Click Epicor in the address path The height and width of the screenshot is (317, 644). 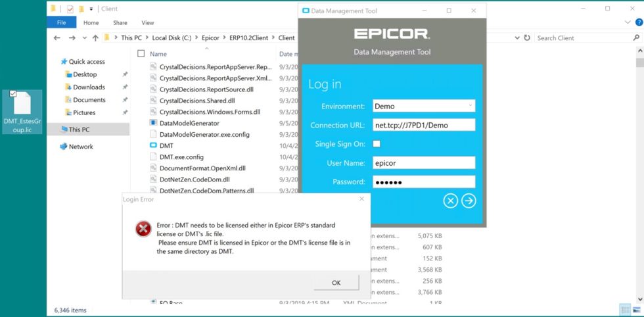pos(210,38)
